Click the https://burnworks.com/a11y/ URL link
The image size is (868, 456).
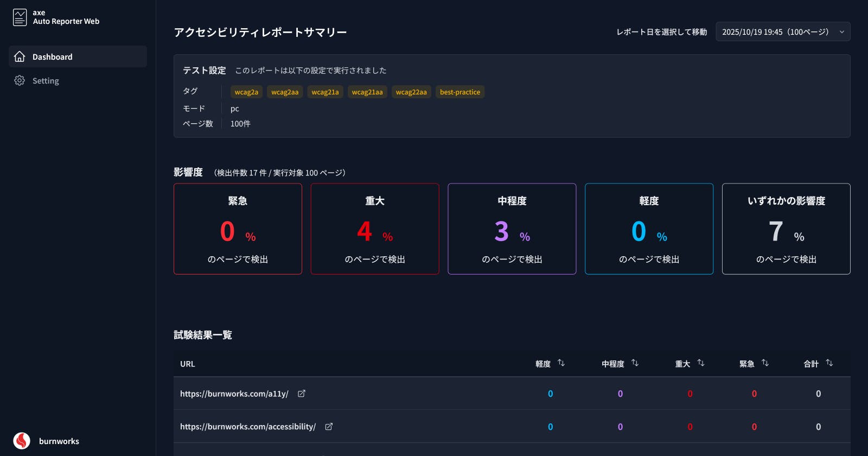tap(234, 394)
